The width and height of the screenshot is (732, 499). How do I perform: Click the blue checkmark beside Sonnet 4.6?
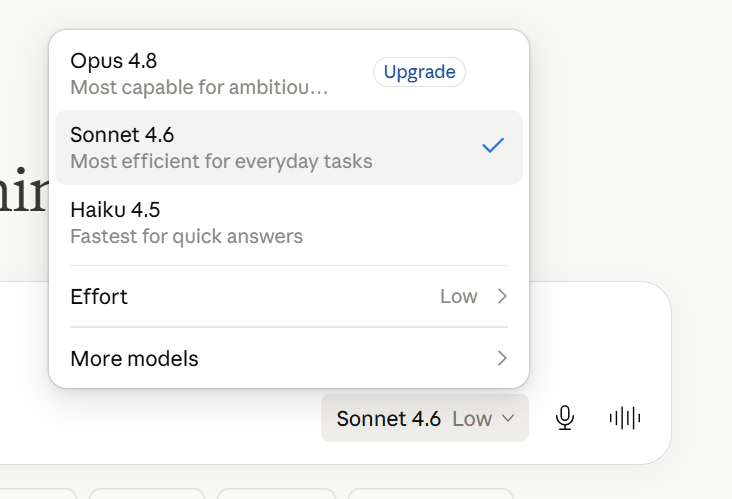tap(493, 145)
